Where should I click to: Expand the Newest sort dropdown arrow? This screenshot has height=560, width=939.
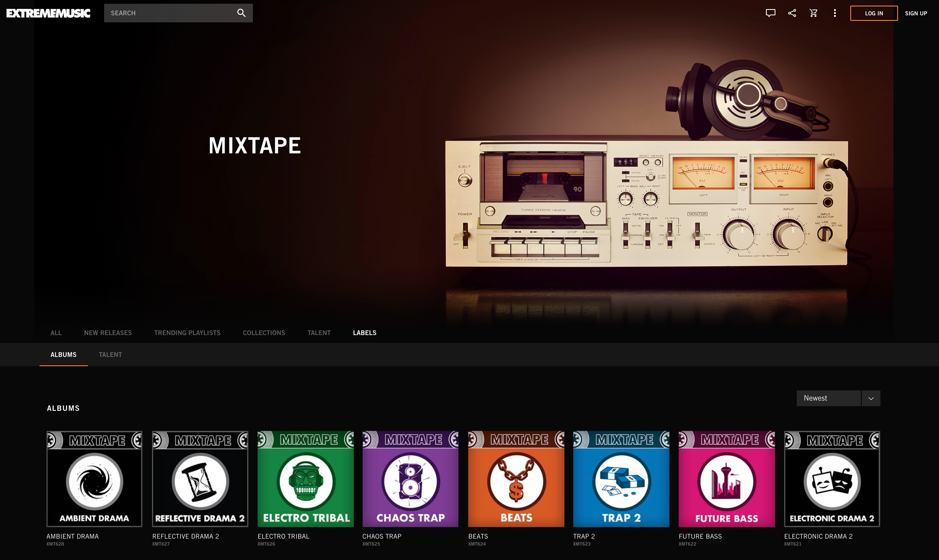coord(871,398)
